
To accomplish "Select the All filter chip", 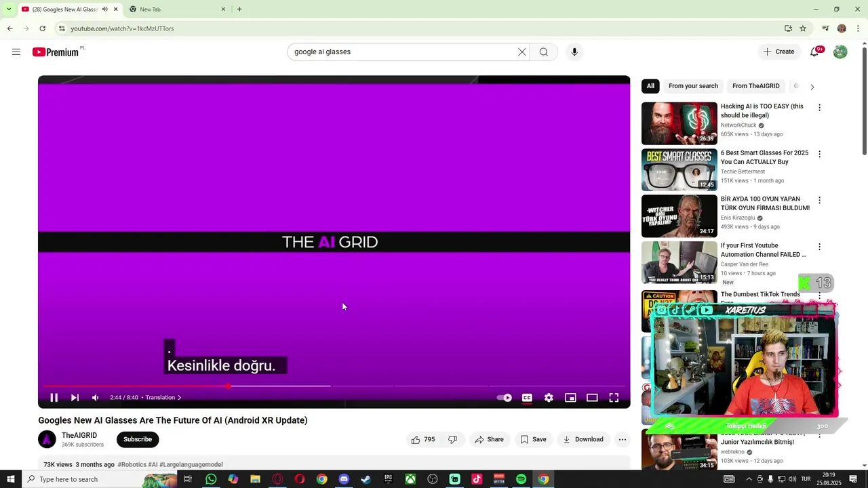I will pyautogui.click(x=650, y=86).
